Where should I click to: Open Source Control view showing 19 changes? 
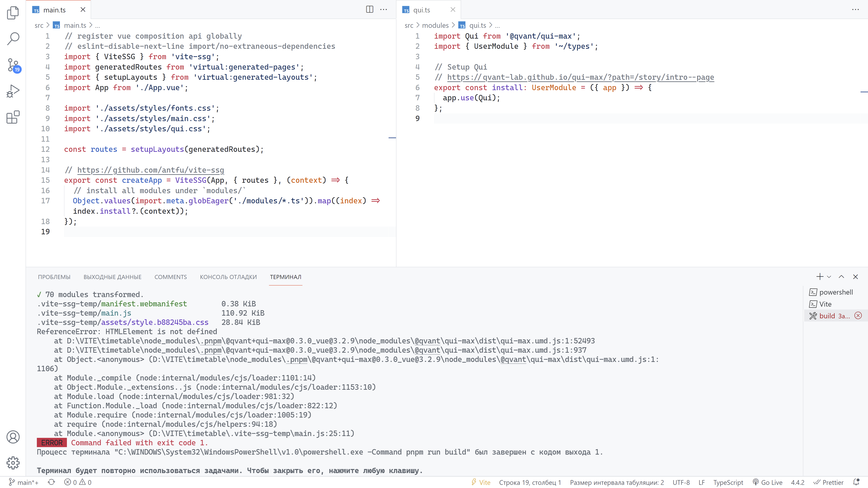click(x=13, y=65)
